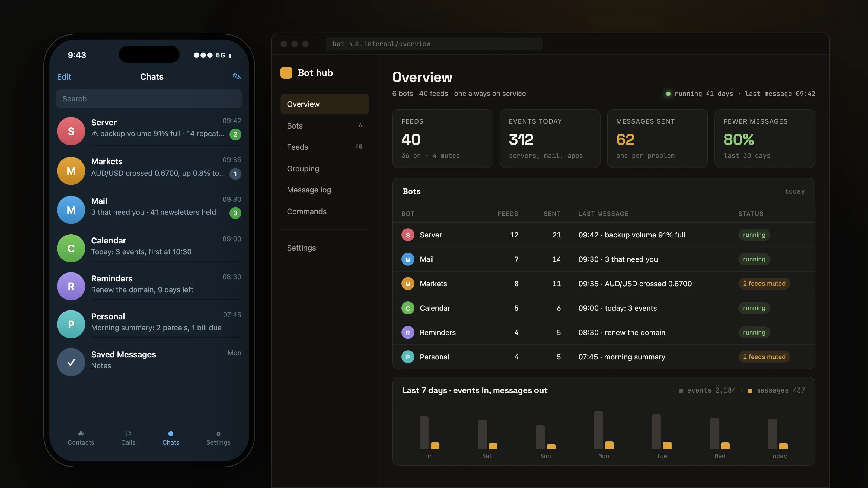Image resolution: width=868 pixels, height=488 pixels.
Task: Click the orange Bot hub logo
Action: tap(286, 73)
